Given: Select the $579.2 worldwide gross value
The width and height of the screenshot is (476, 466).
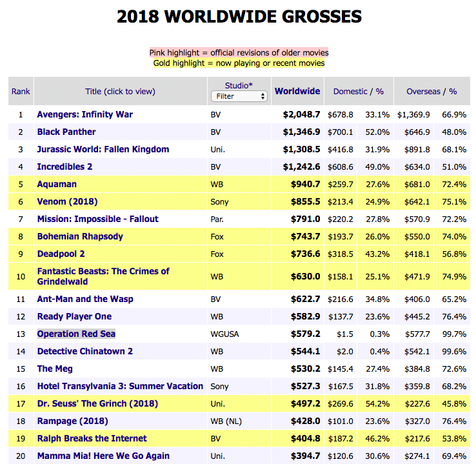Looking at the screenshot, I should pyautogui.click(x=305, y=334).
